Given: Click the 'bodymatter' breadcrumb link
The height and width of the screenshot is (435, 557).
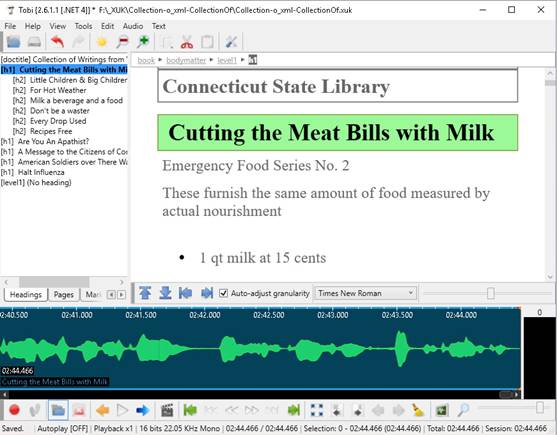Looking at the screenshot, I should (186, 60).
